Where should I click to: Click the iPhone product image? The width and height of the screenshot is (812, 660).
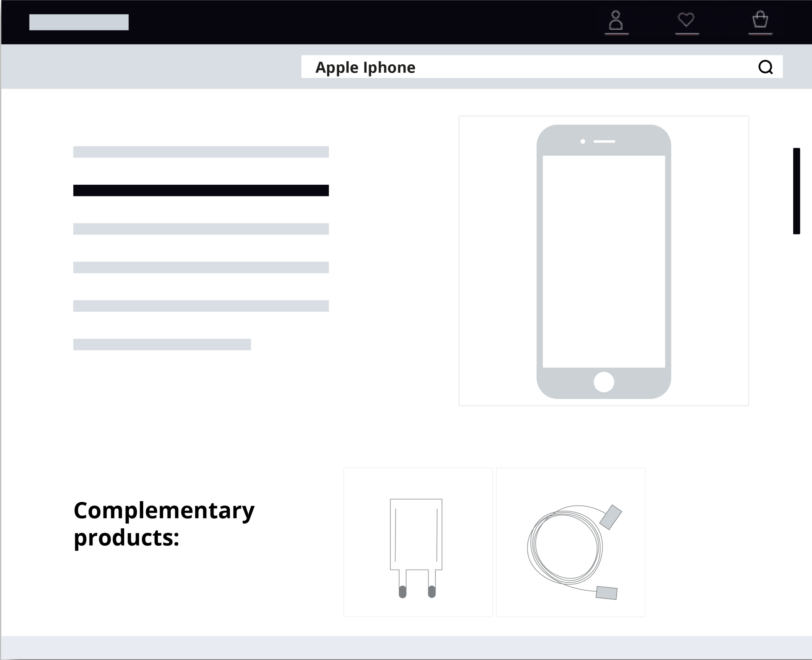(x=604, y=261)
